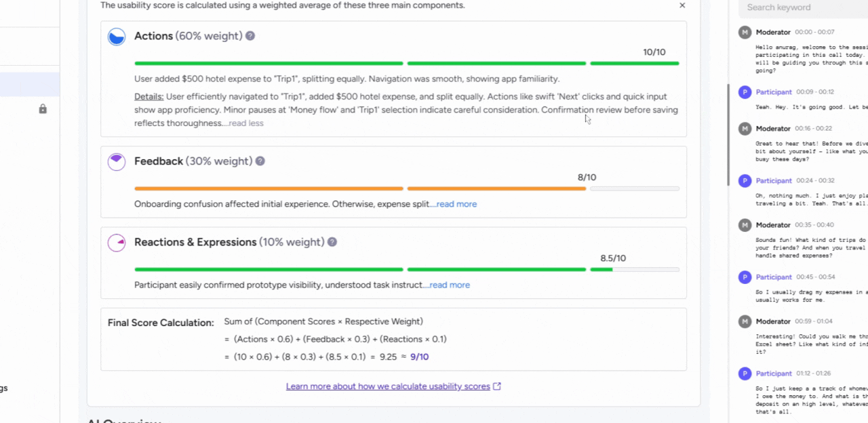Viewport: 868px width, 423px height.
Task: Expand Reactions description with read more
Action: click(450, 285)
